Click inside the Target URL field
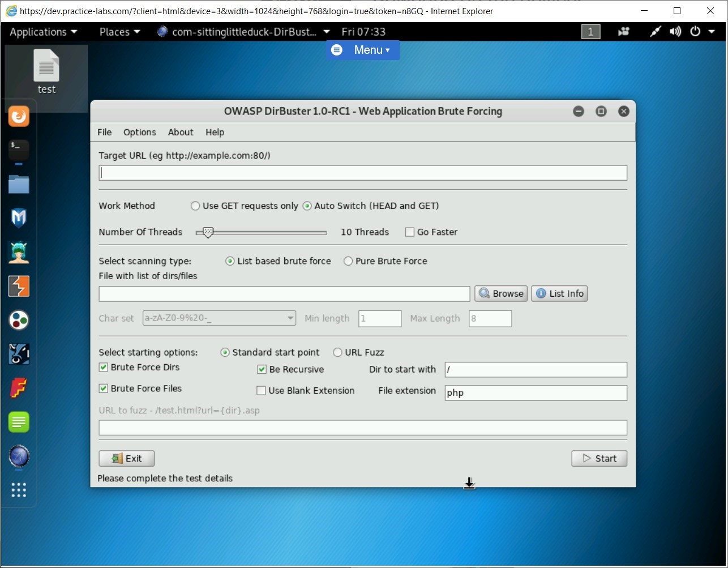Viewport: 728px width, 568px height. pos(362,172)
